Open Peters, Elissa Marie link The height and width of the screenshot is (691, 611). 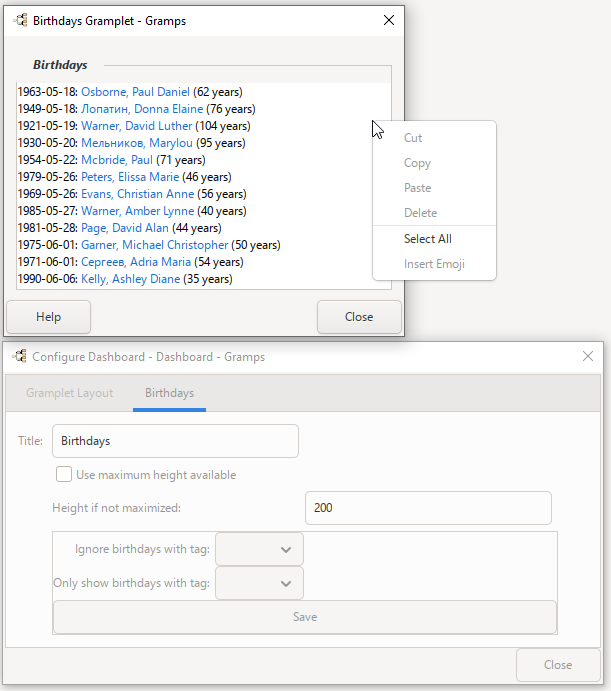pyautogui.click(x=130, y=177)
